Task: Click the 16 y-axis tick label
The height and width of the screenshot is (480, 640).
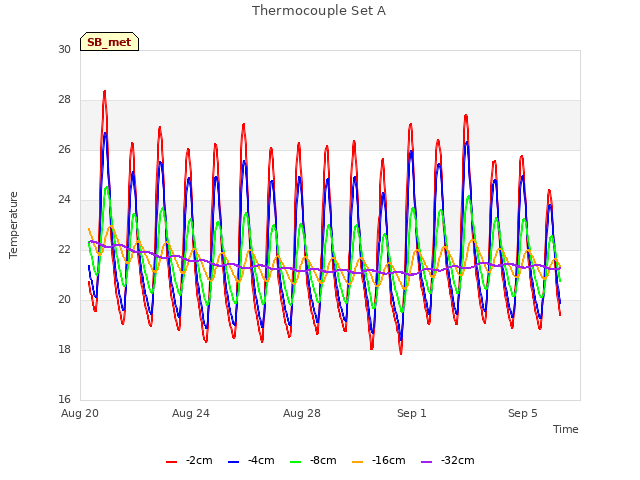Action: click(64, 399)
